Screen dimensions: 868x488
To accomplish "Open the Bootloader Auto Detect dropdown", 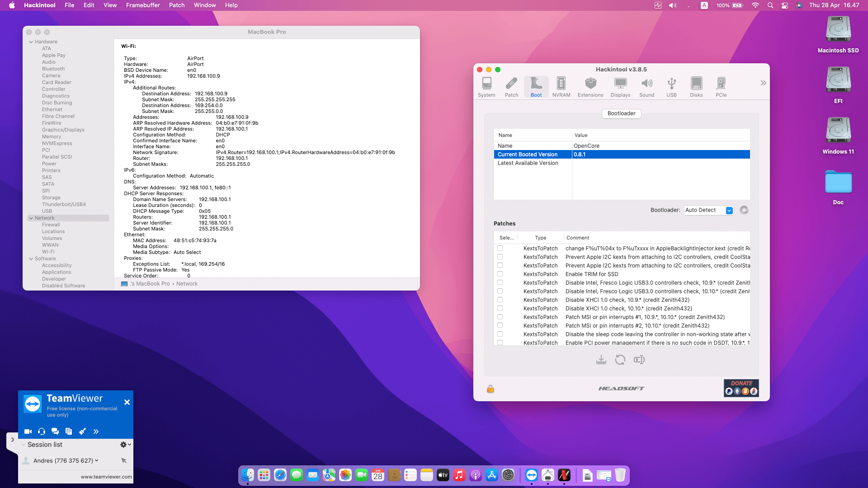I will pyautogui.click(x=708, y=210).
